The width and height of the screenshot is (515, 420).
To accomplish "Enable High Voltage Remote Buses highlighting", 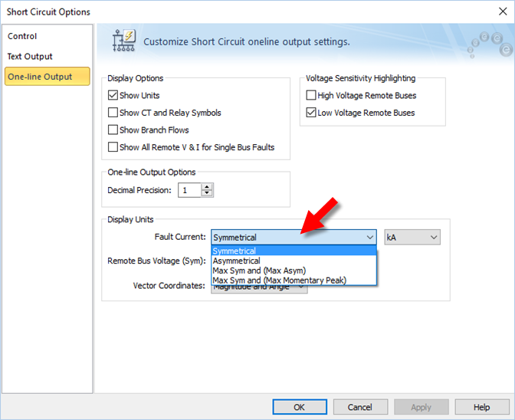I will pyautogui.click(x=311, y=96).
